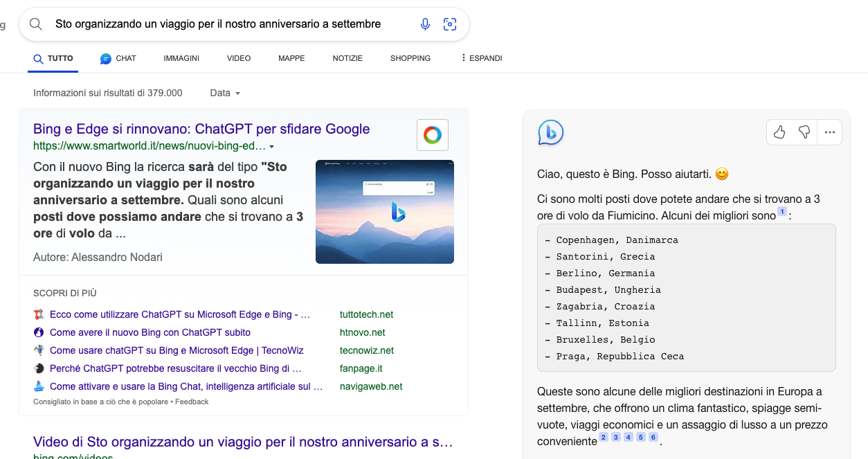Click 'Santorini, Grecia' in the list
Image resolution: width=868 pixels, height=459 pixels.
click(x=606, y=257)
